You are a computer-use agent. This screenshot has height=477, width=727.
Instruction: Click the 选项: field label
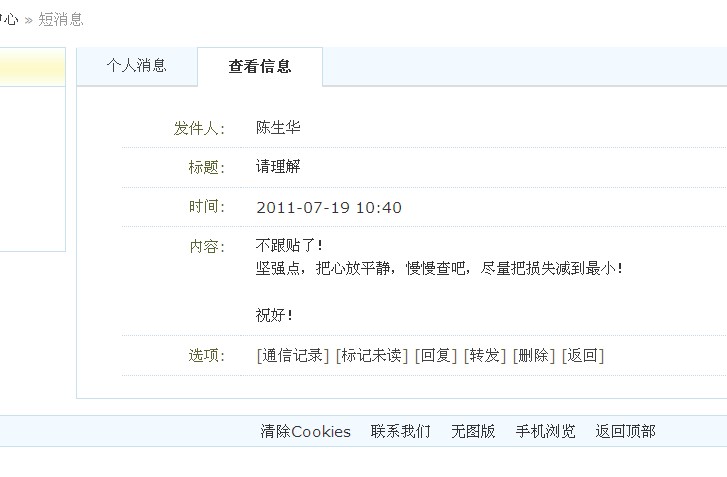click(207, 356)
